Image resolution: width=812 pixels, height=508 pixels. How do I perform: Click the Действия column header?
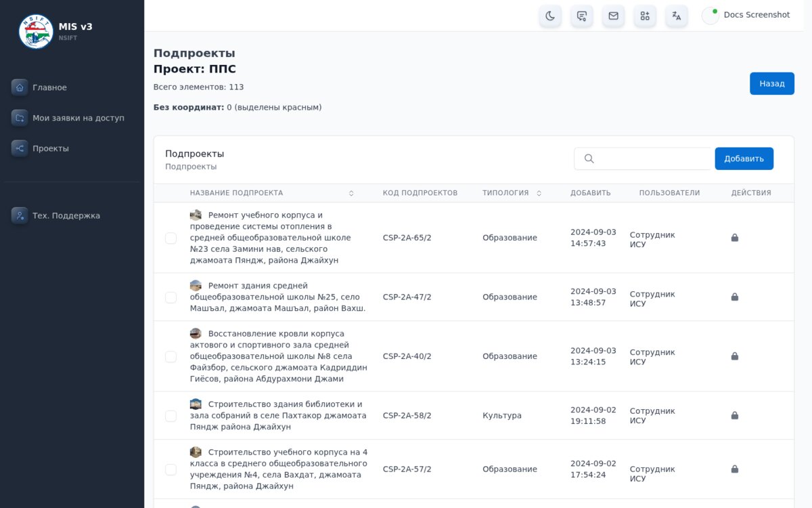[x=751, y=193]
